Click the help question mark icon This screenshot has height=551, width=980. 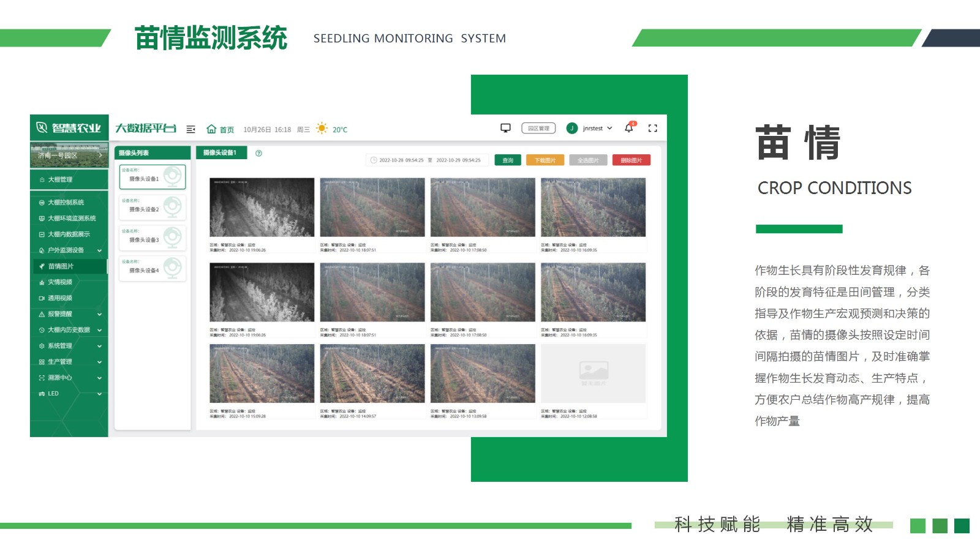pos(258,153)
